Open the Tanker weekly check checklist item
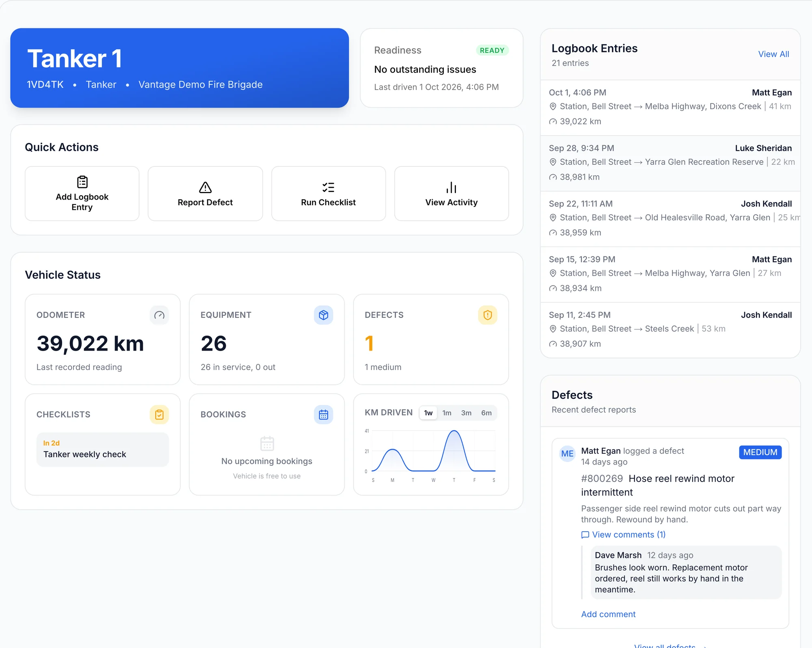The height and width of the screenshot is (648, 812). [x=103, y=450]
